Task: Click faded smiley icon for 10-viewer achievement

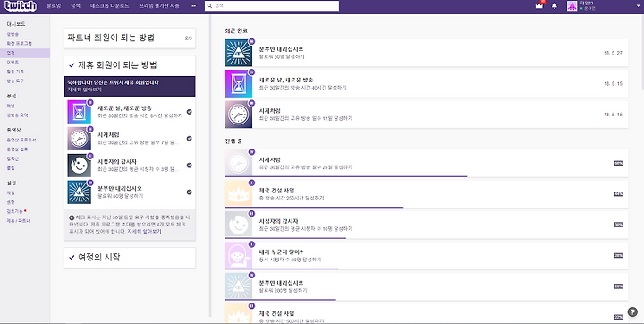Action: click(x=238, y=224)
